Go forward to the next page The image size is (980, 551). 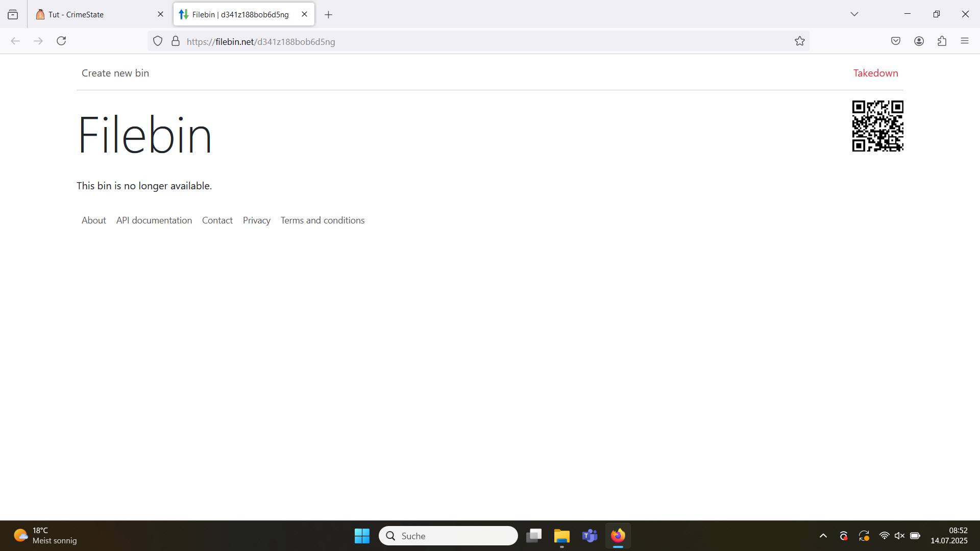tap(38, 41)
